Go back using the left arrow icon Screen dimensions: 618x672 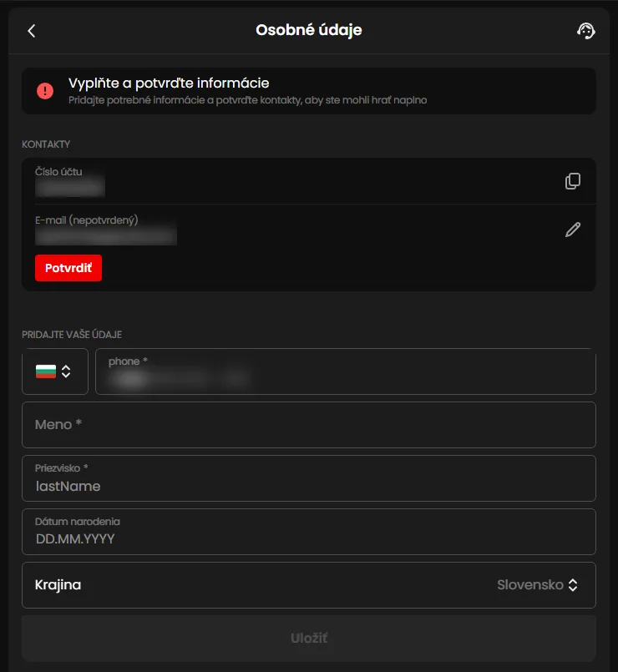click(31, 31)
